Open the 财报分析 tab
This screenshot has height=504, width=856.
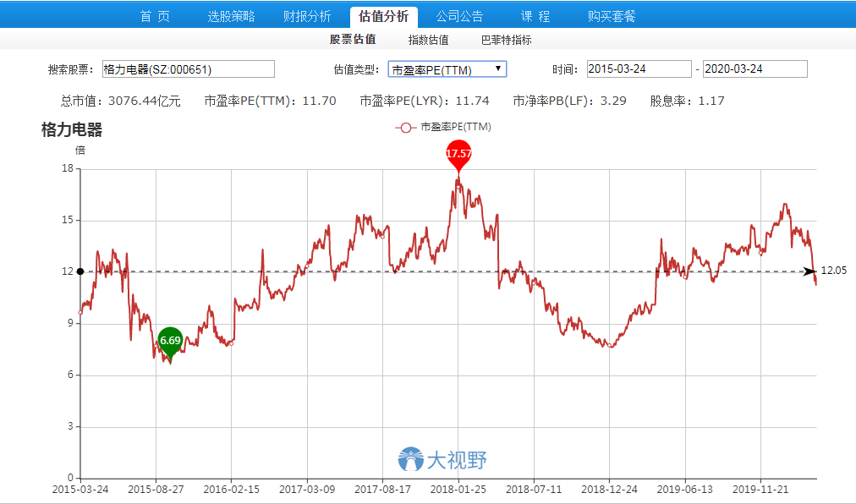(307, 16)
